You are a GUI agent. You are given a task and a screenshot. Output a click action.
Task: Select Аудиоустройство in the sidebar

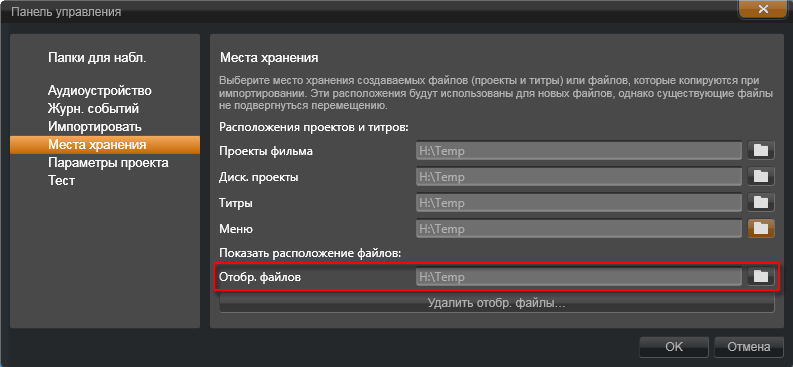pos(100,91)
